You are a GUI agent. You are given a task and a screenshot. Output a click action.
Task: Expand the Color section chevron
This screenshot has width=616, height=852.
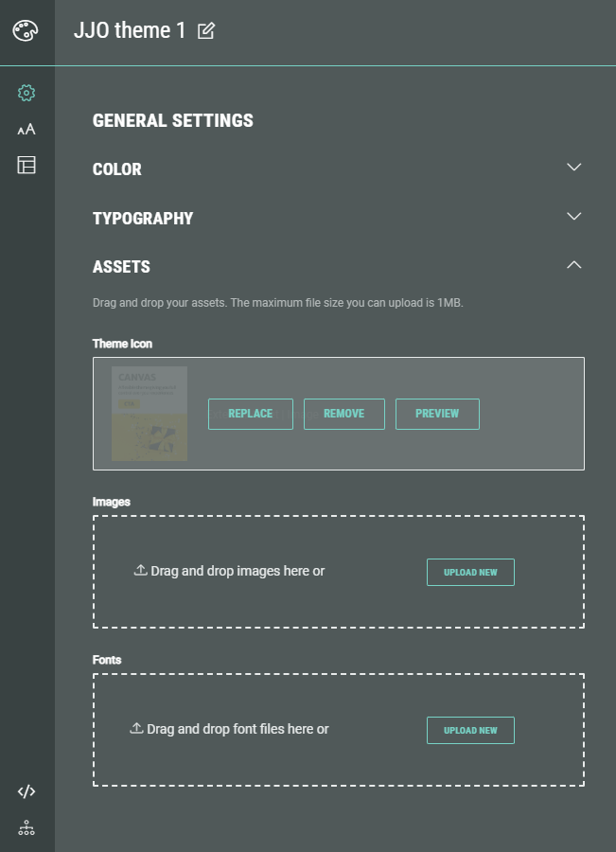click(573, 168)
